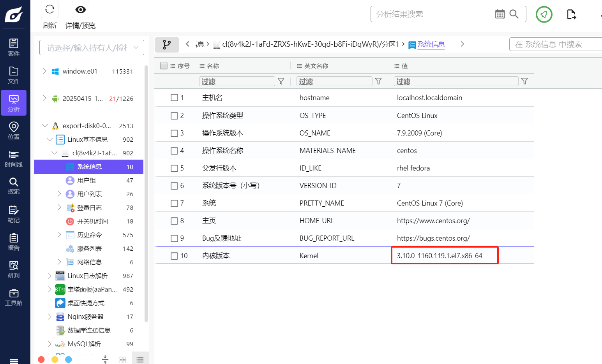Expand the 历史命令 node
This screenshot has width=602, height=364.
click(59, 235)
